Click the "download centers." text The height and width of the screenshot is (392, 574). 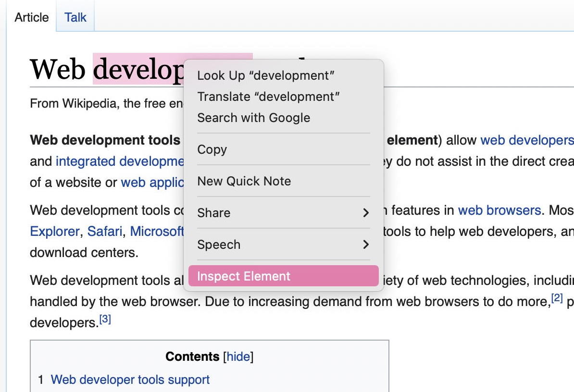coord(84,253)
